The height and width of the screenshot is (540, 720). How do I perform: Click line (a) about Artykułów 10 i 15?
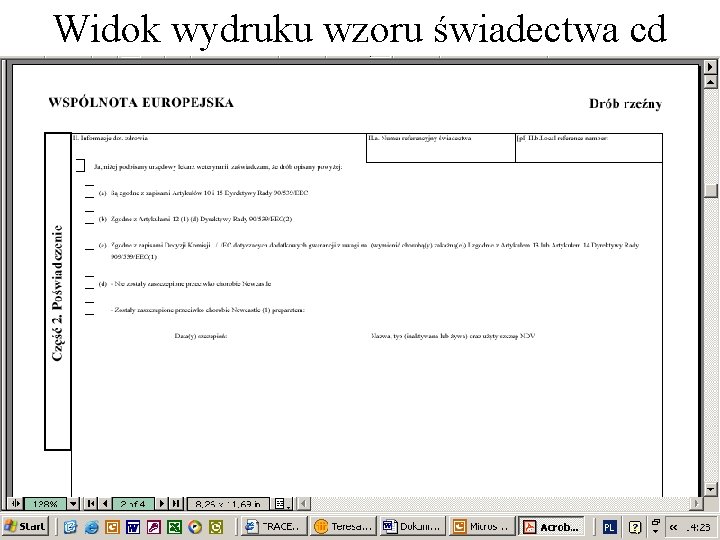point(203,193)
